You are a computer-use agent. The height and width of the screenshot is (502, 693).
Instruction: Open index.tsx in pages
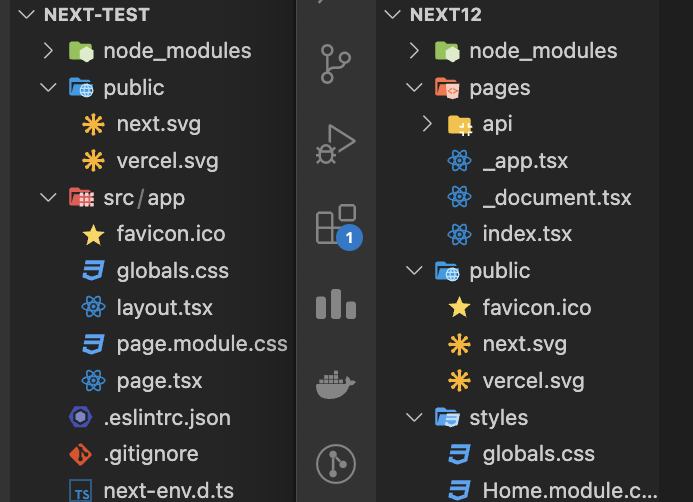(527, 234)
